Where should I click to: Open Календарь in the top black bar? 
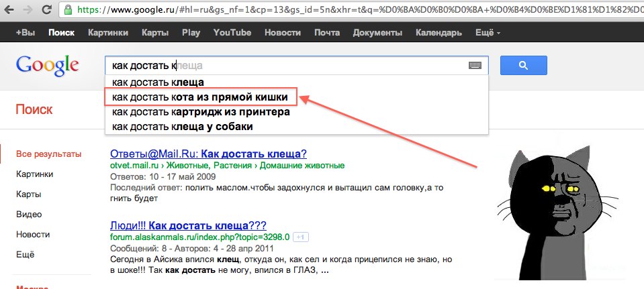tap(439, 33)
